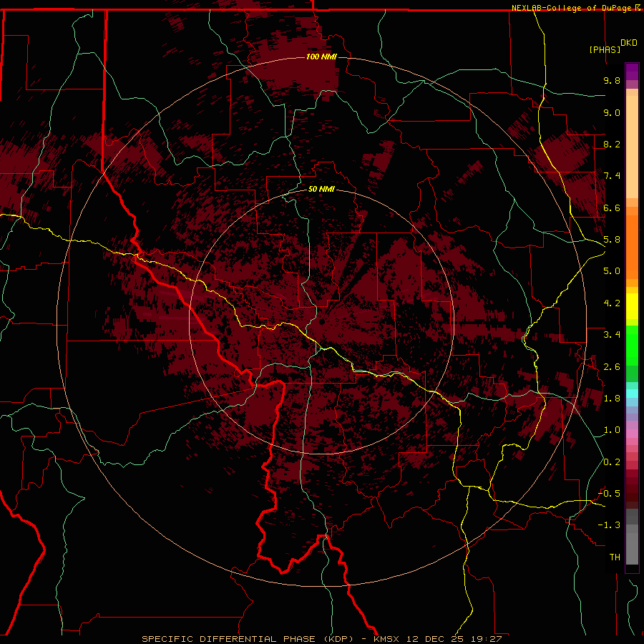Click the purple swatch atop the color scale
The image size is (644, 644).
pyautogui.click(x=632, y=72)
